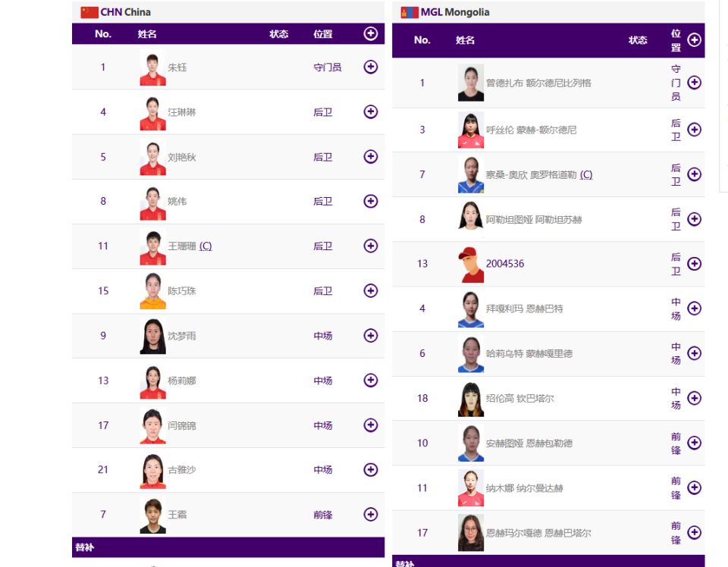
Task: Click the 替补 substitutes bar under China
Action: 228,547
